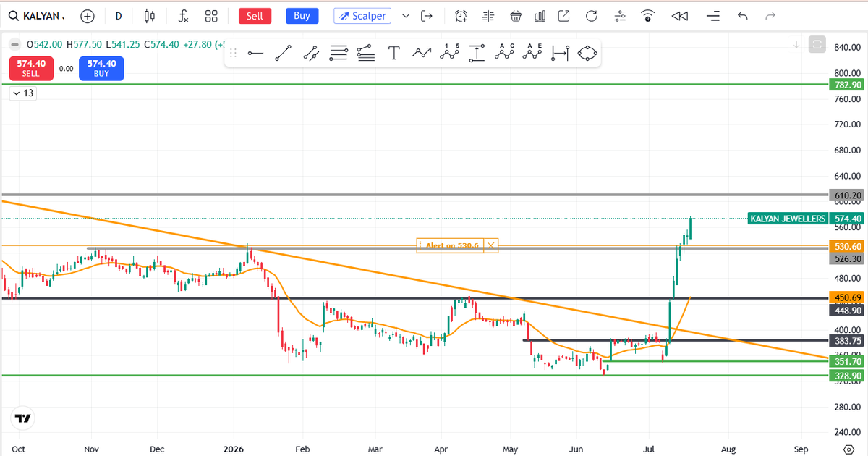Click the 0.00 quantity value between SELL and BUY
The width and height of the screenshot is (868, 456).
pos(66,69)
